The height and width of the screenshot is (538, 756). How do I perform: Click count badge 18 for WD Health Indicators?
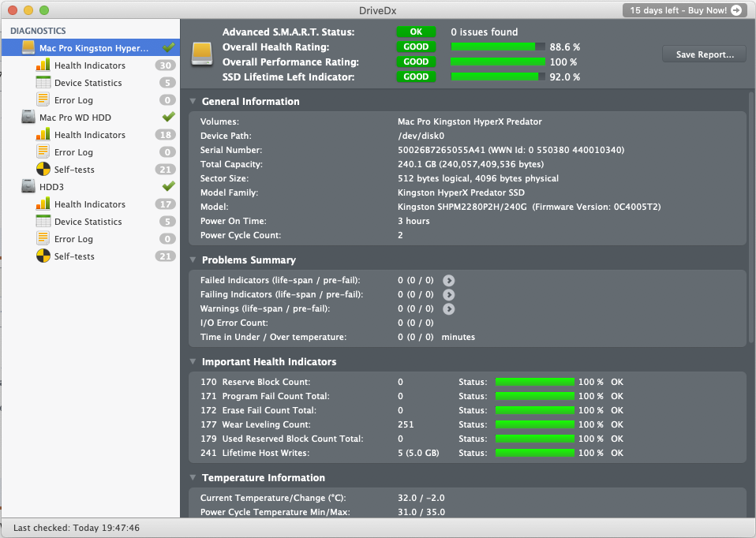(166, 134)
